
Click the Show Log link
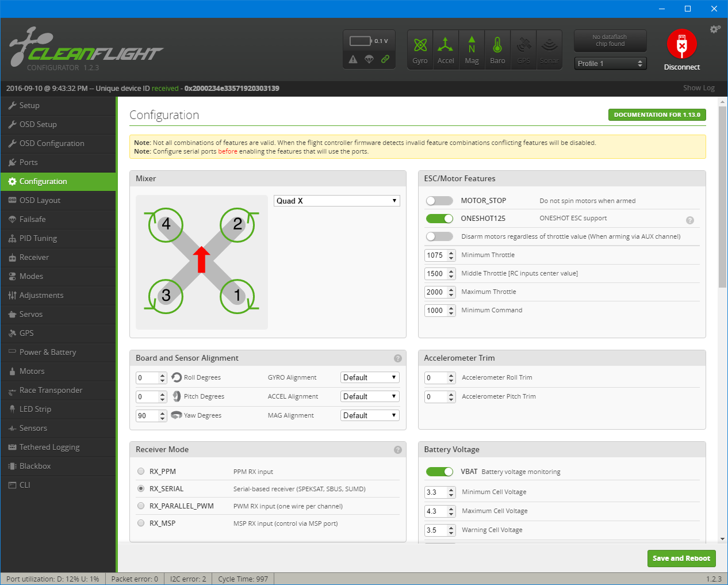point(699,88)
